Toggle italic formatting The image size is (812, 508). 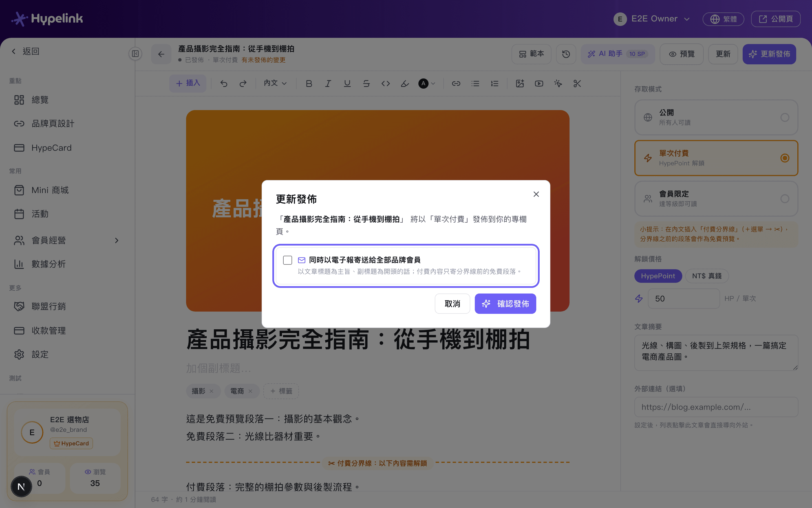(x=328, y=83)
